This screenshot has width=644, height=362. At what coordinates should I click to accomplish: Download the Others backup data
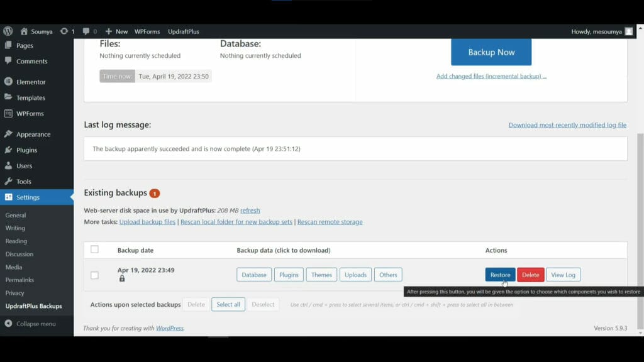tap(388, 275)
